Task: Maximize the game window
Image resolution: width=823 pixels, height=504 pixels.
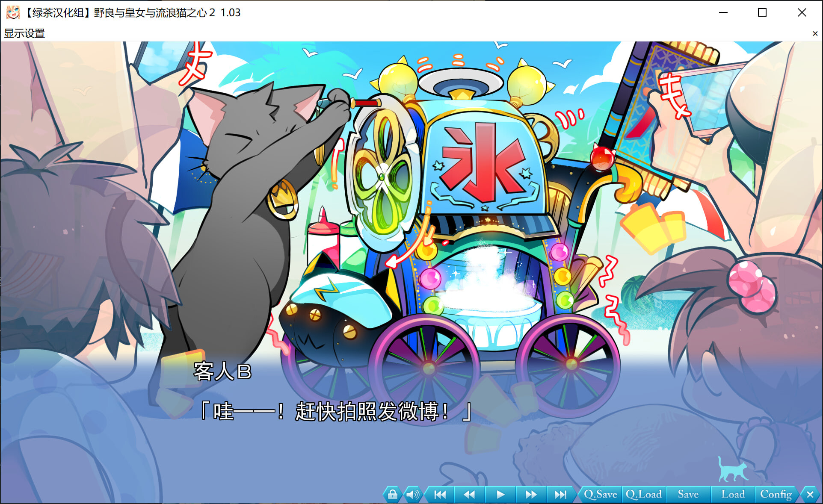Action: pos(762,12)
